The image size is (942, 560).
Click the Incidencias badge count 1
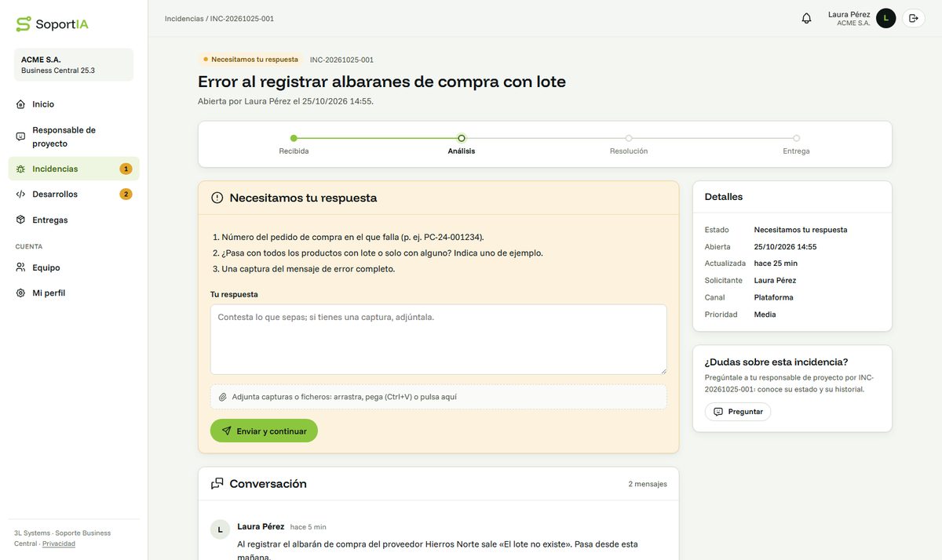coord(126,169)
